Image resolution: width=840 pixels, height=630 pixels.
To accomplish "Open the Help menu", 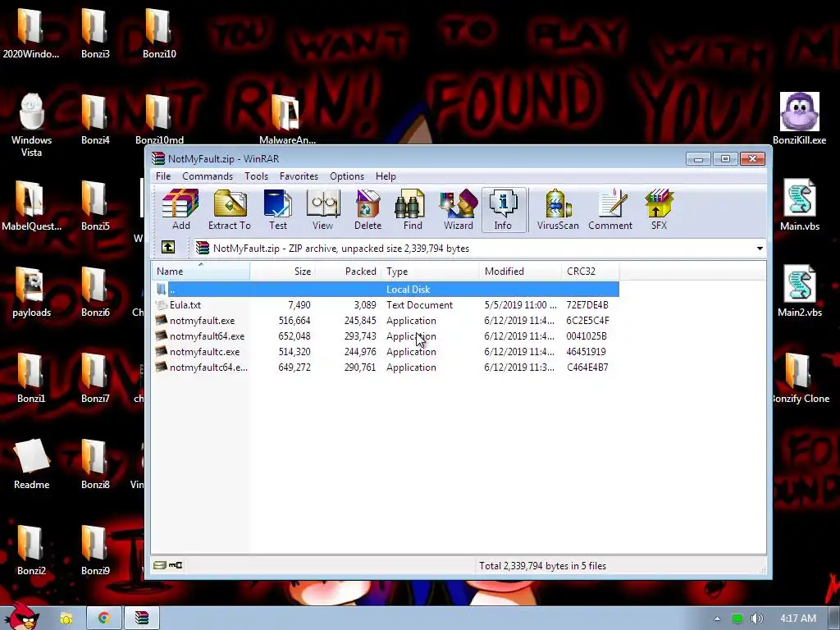I will 386,176.
